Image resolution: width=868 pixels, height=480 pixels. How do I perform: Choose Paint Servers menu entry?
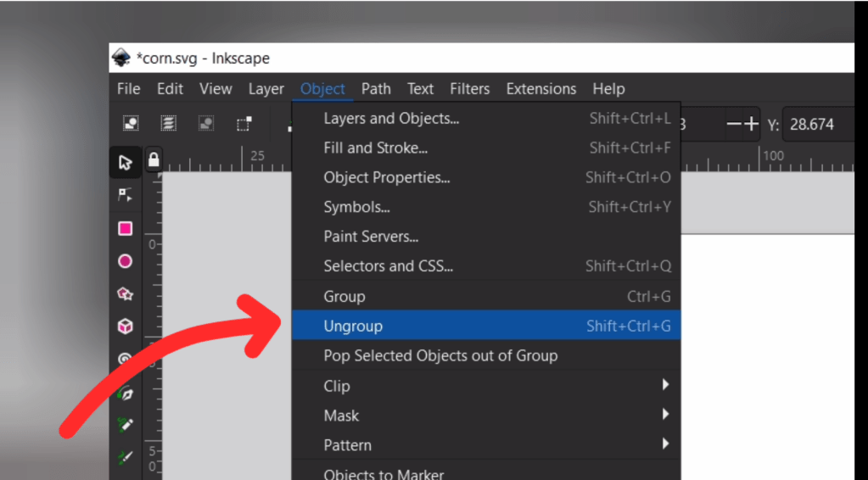tap(486, 237)
